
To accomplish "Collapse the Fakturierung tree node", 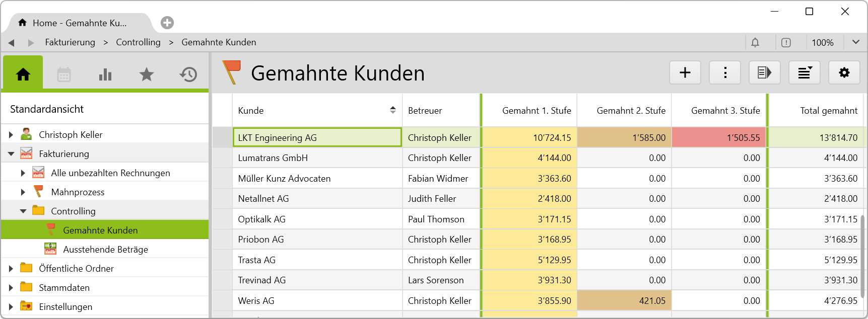I will 11,154.
